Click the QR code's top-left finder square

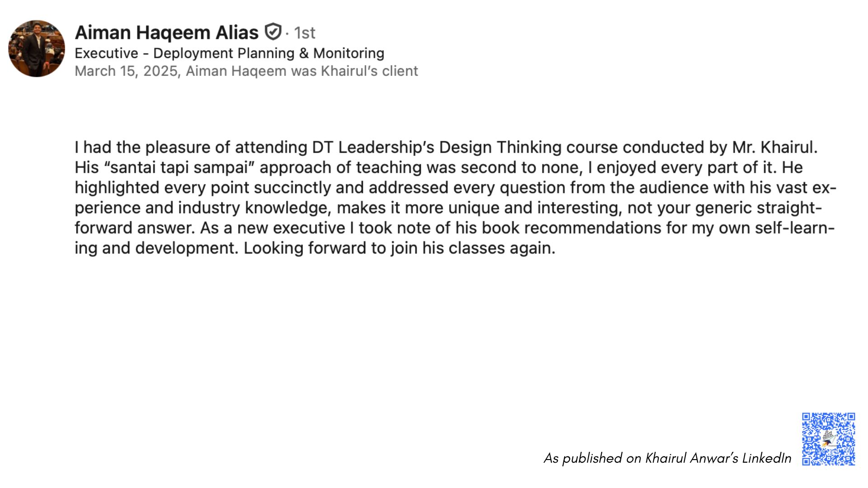coord(807,417)
